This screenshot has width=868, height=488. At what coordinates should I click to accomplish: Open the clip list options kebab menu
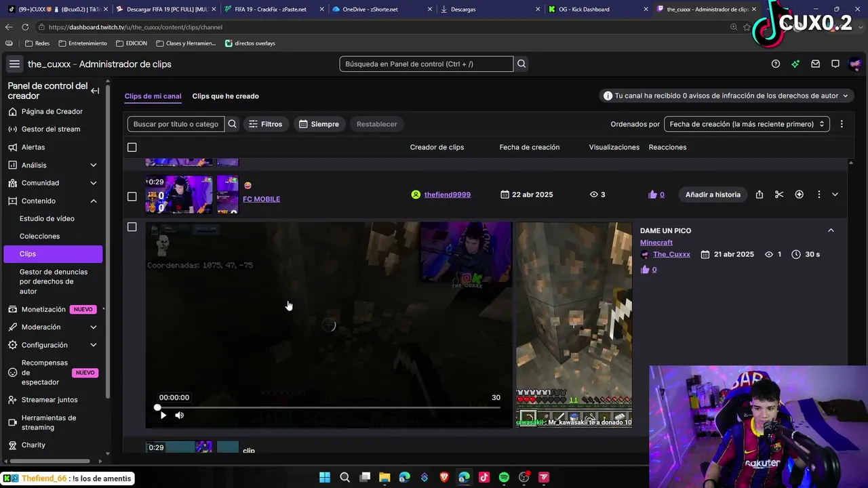coord(842,124)
